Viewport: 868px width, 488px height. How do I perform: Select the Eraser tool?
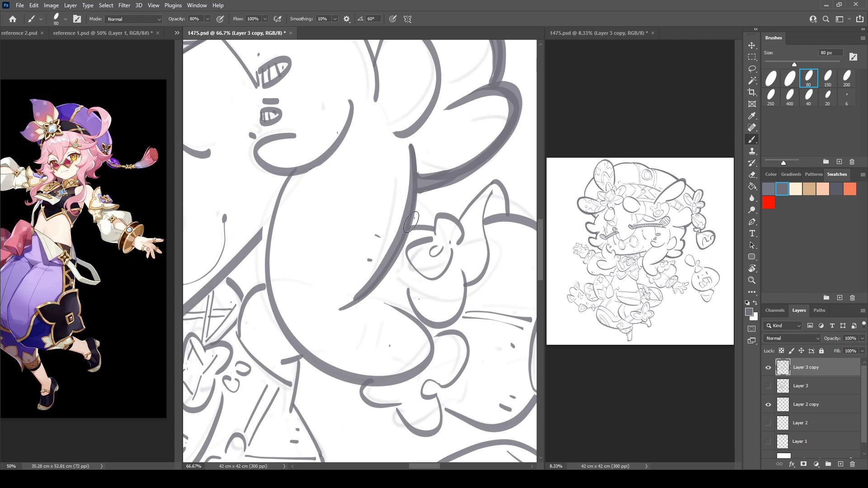[x=752, y=175]
